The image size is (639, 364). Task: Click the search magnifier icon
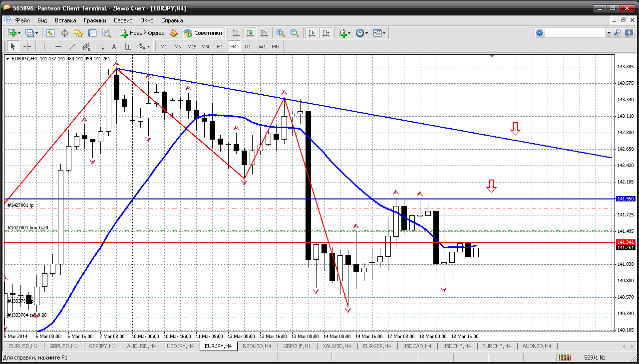pos(618,33)
